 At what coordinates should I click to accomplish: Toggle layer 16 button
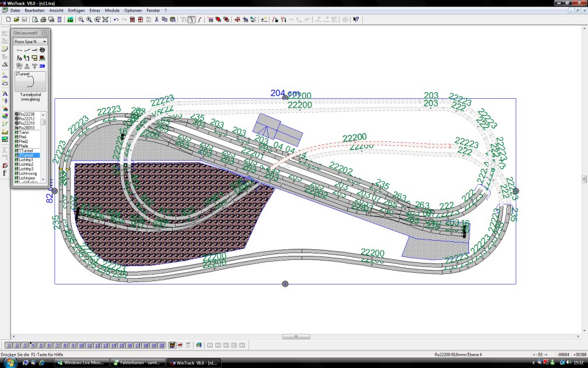[129, 345]
